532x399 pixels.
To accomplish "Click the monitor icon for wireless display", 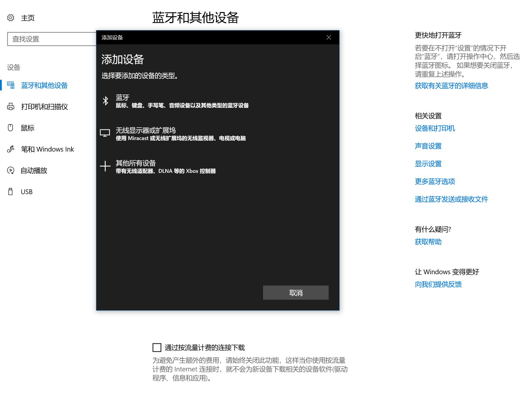I will (105, 133).
